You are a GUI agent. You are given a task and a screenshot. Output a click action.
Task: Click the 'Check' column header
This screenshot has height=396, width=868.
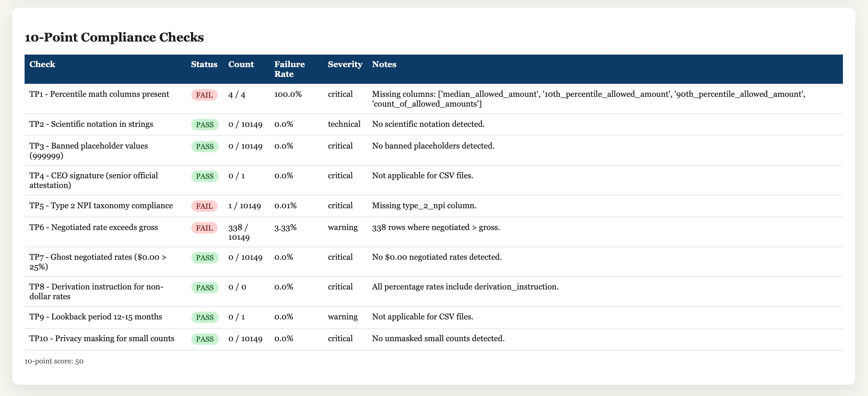pos(42,64)
